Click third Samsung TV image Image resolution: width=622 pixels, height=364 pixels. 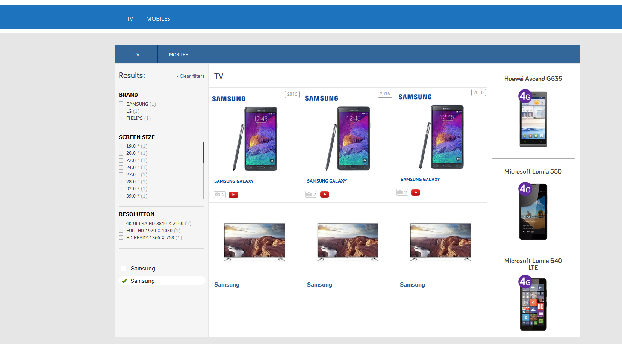pos(440,242)
